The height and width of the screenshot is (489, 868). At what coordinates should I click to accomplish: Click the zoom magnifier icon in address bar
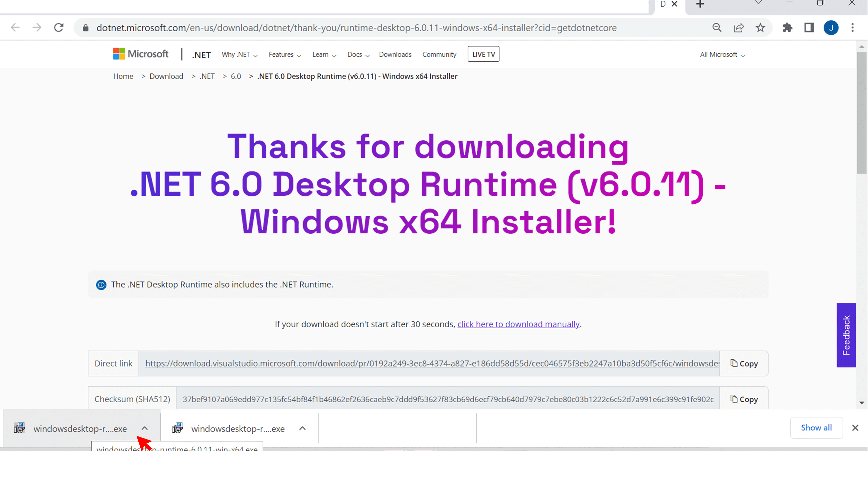coord(717,28)
